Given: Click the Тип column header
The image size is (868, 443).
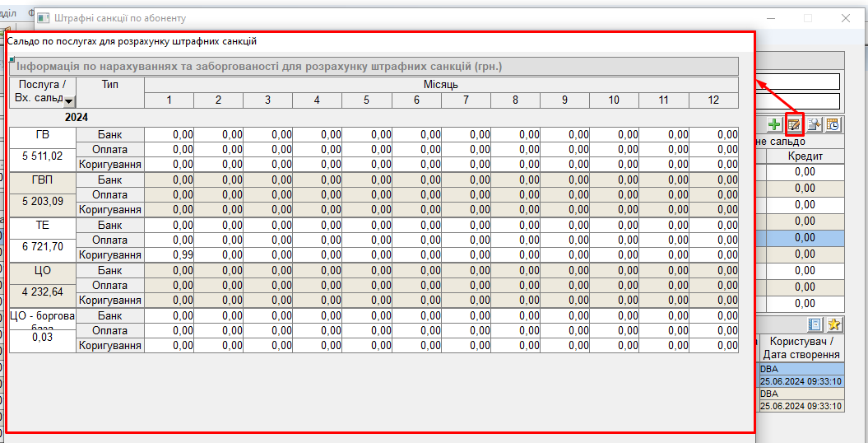Looking at the screenshot, I should (109, 84).
